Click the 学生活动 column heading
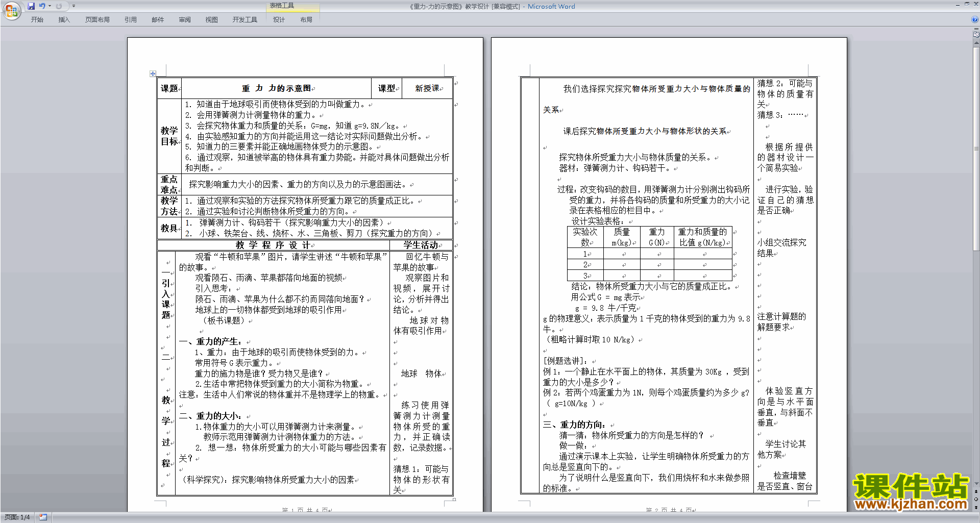 421,245
